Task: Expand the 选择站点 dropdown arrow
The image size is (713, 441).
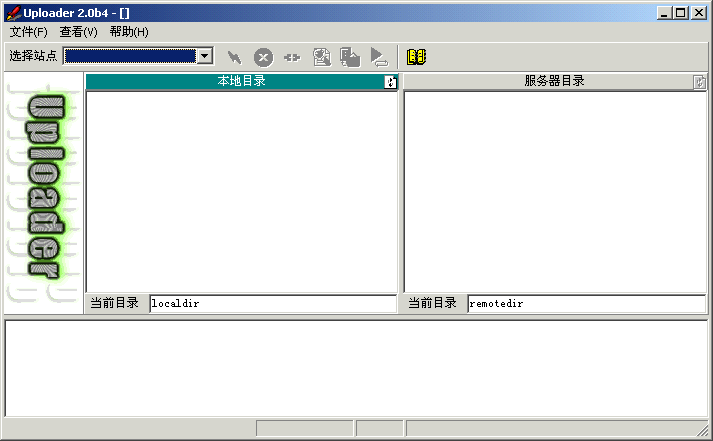Action: 205,57
